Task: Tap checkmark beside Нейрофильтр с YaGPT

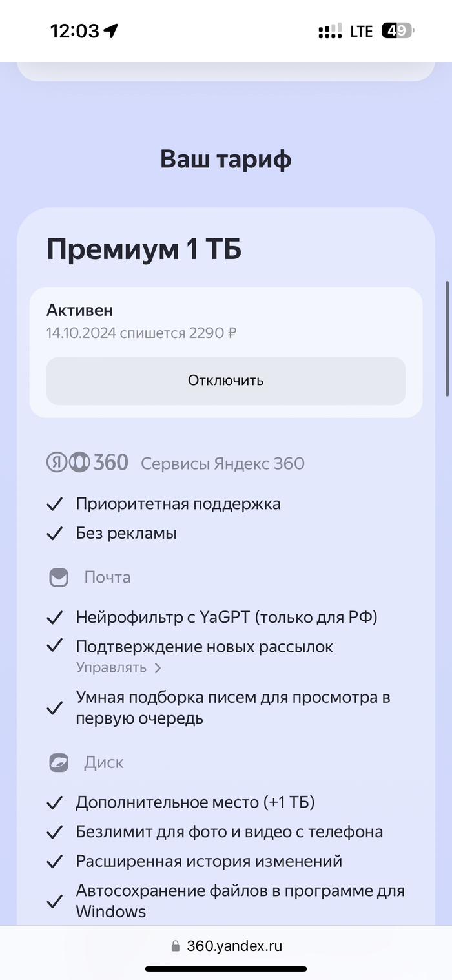Action: 55,618
